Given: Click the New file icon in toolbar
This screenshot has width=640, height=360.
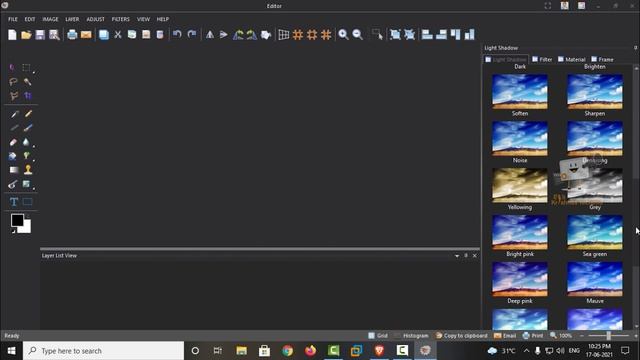Looking at the screenshot, I should (12, 35).
